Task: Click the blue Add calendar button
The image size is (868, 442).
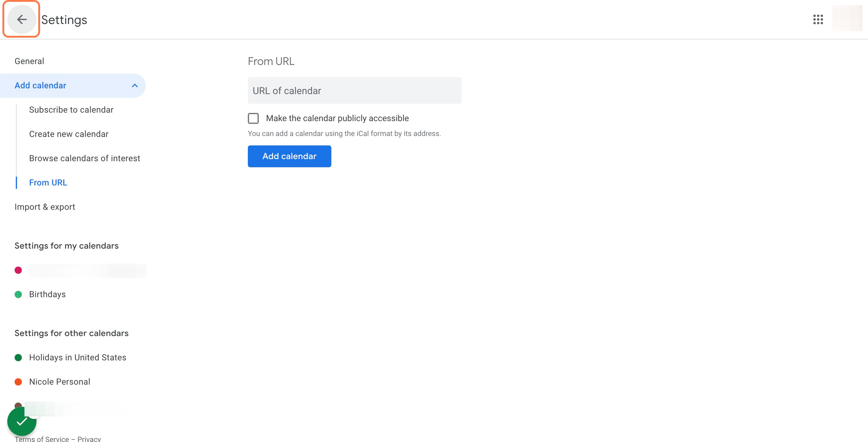Action: (289, 156)
